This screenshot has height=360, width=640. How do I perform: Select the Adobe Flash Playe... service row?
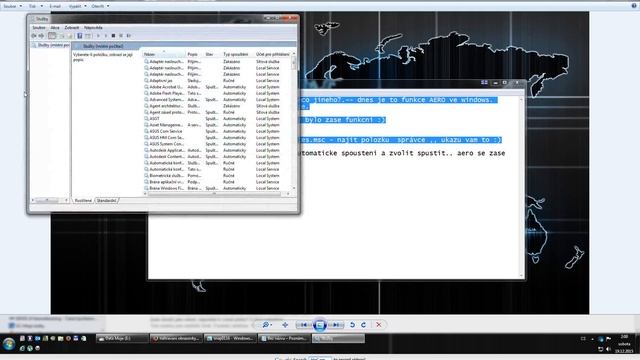click(217, 93)
